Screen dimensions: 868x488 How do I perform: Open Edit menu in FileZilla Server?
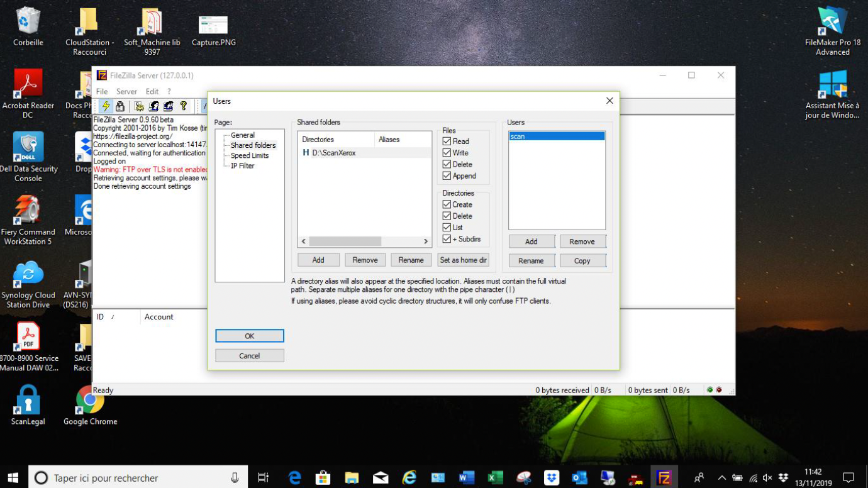[x=152, y=91]
